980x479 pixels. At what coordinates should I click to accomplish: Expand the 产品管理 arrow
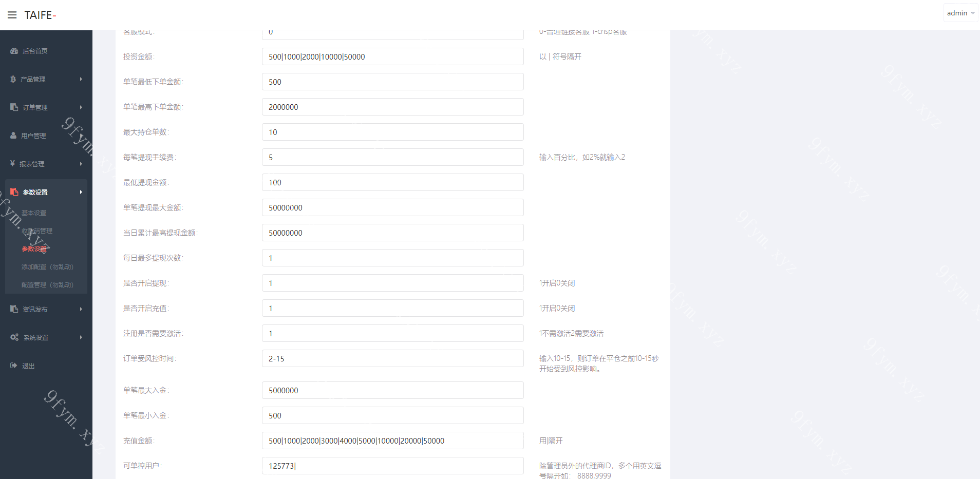81,79
